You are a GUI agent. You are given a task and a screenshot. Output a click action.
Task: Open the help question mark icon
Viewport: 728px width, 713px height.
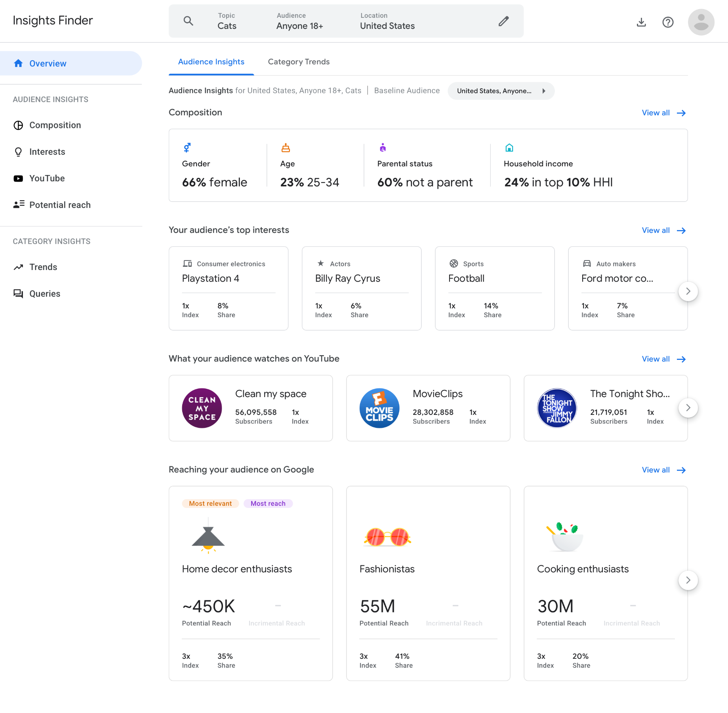pyautogui.click(x=668, y=22)
